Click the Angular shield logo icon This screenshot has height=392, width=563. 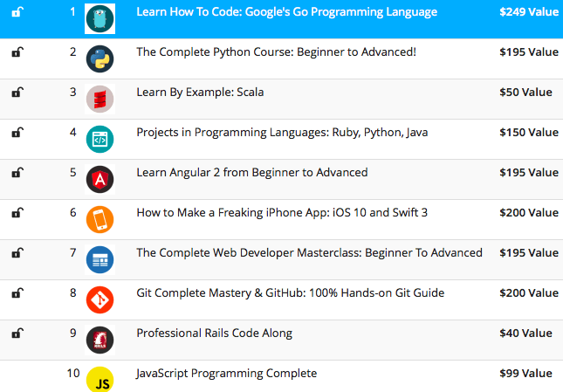click(x=100, y=180)
